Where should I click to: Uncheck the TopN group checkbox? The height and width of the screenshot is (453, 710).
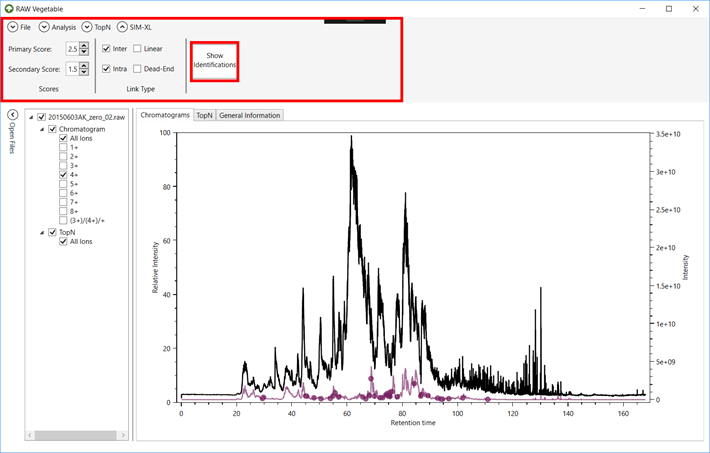[x=53, y=232]
